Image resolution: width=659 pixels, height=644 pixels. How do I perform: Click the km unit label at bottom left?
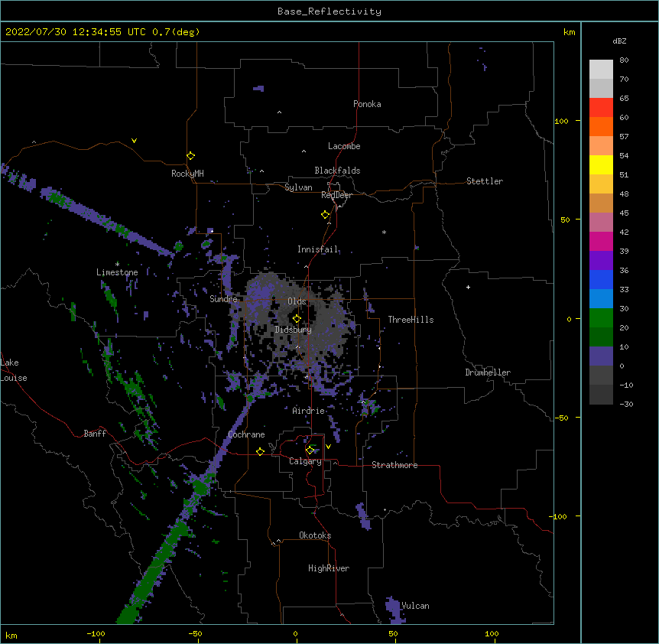(11, 636)
